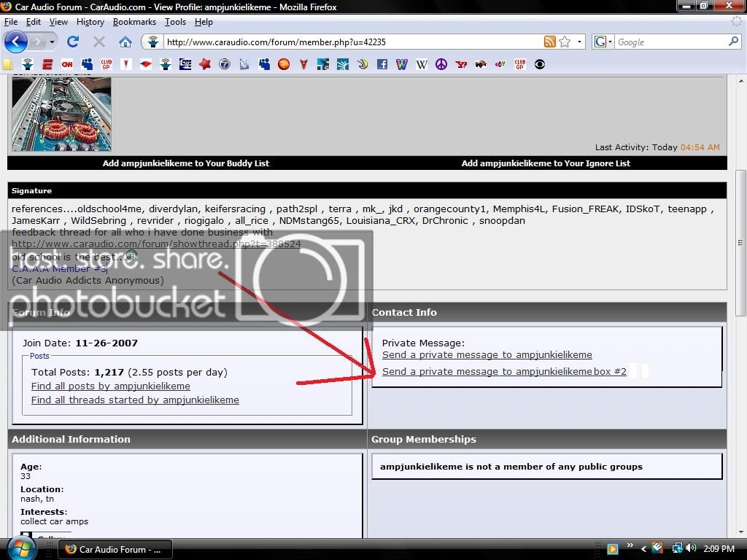Open the History menu
This screenshot has height=560, width=747.
pos(90,22)
